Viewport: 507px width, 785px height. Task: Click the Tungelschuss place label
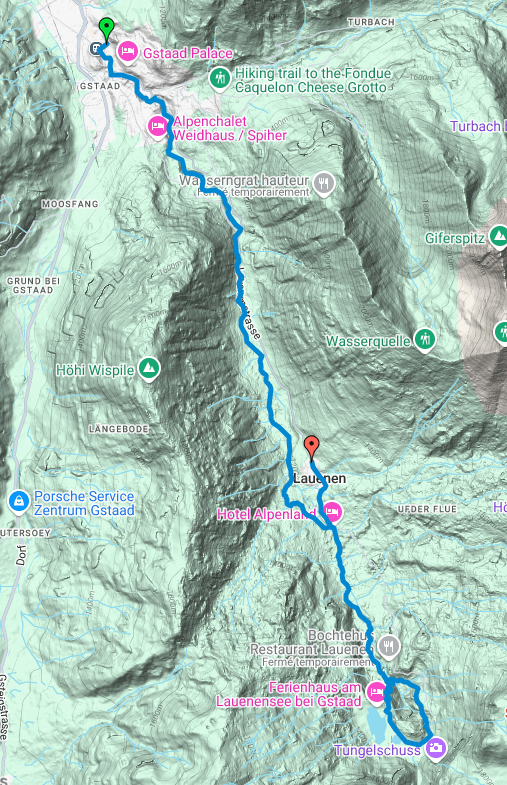point(377,750)
